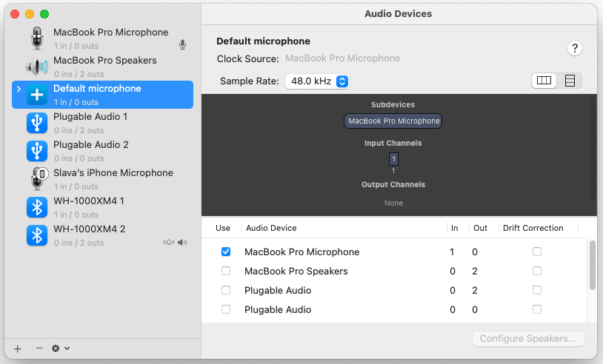
Task: Enable Drift Correction for MacBook Pro Speakers
Action: (537, 271)
